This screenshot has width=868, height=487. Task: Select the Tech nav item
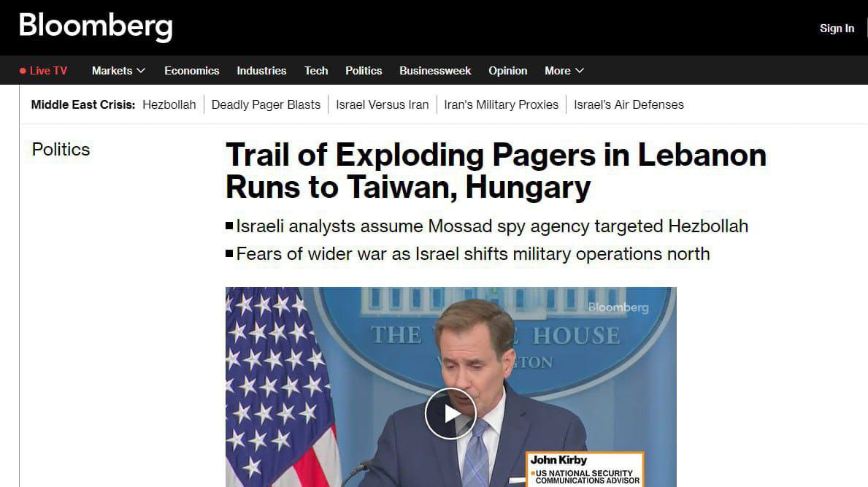[316, 71]
